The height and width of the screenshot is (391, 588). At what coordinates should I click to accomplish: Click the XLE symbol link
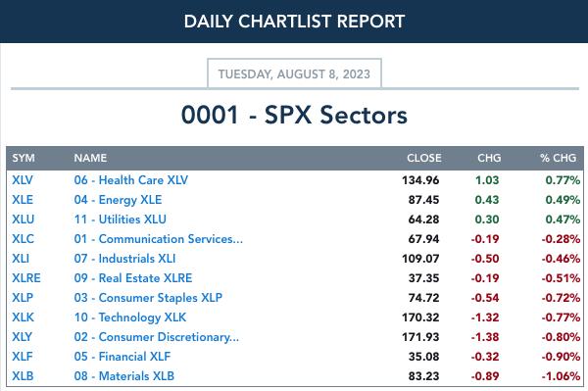[x=23, y=200]
